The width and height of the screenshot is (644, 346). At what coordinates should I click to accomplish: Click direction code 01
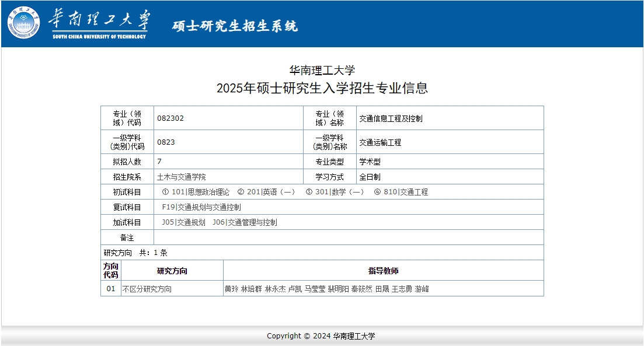pos(111,289)
